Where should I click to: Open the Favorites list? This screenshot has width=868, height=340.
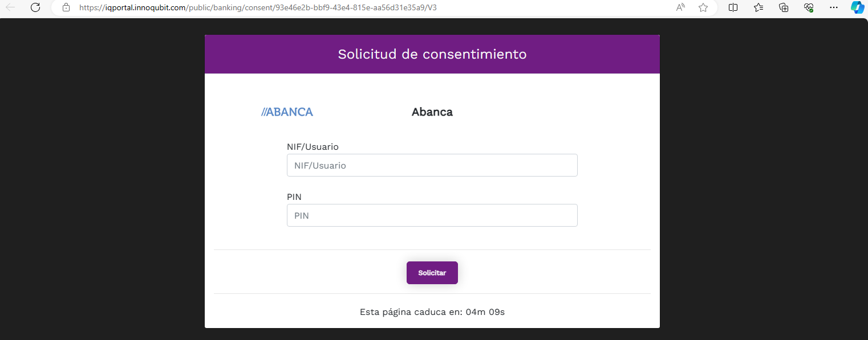(x=758, y=8)
